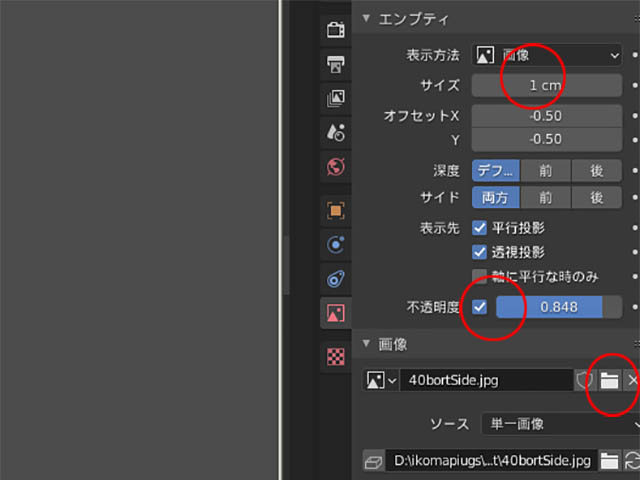Select 深度 前 option
The image size is (640, 480).
(x=546, y=171)
